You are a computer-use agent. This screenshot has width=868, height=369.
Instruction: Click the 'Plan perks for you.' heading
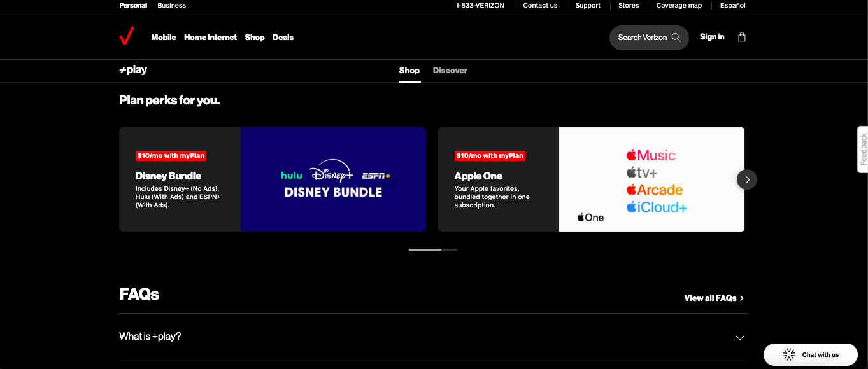(169, 101)
